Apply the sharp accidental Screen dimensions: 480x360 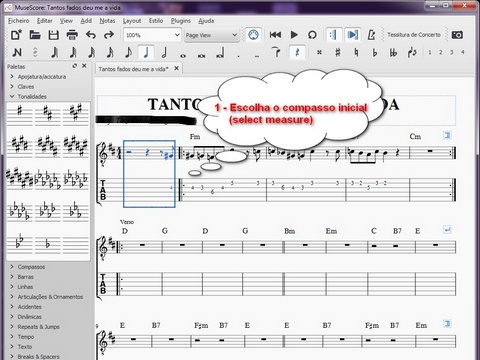click(x=338, y=52)
